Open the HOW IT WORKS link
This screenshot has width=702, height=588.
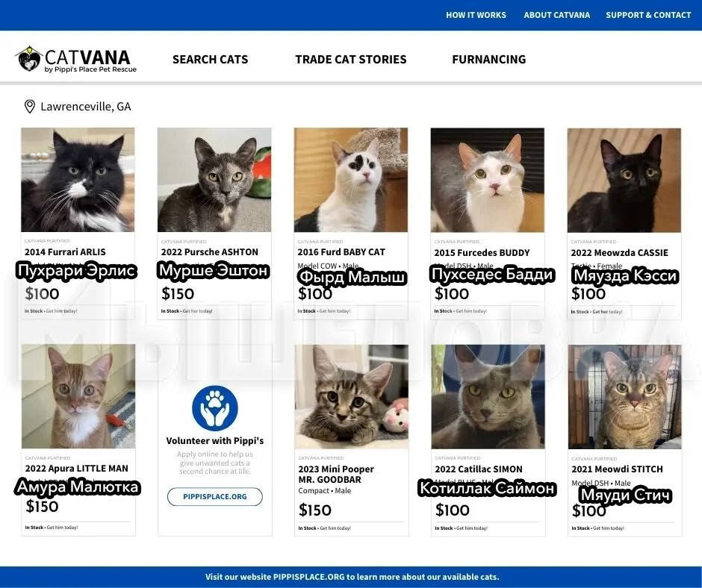[476, 15]
